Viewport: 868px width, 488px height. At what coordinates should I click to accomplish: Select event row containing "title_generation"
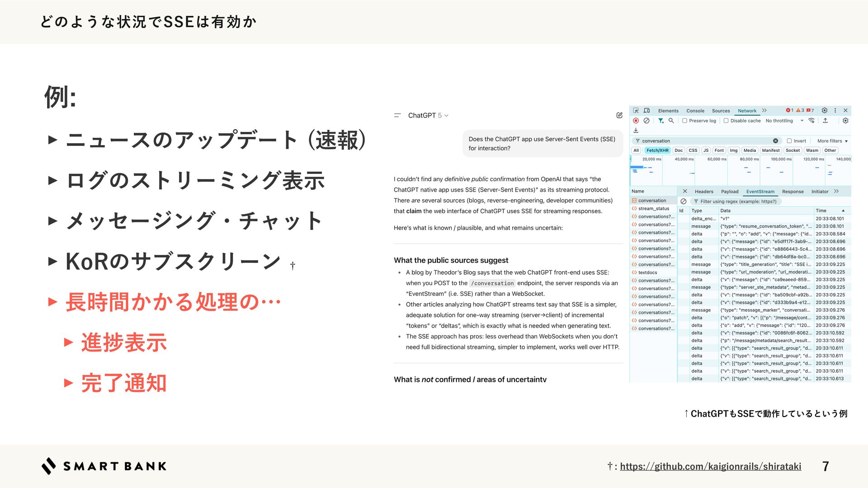click(764, 264)
